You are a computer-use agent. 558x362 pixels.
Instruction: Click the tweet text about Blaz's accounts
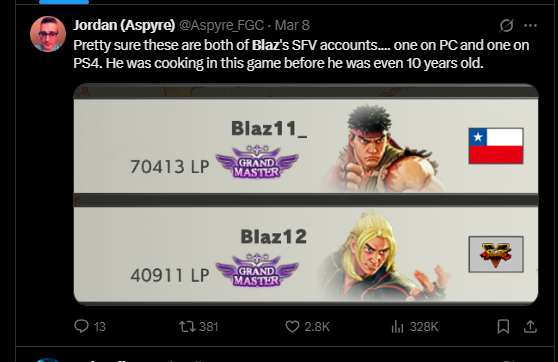[x=301, y=54]
